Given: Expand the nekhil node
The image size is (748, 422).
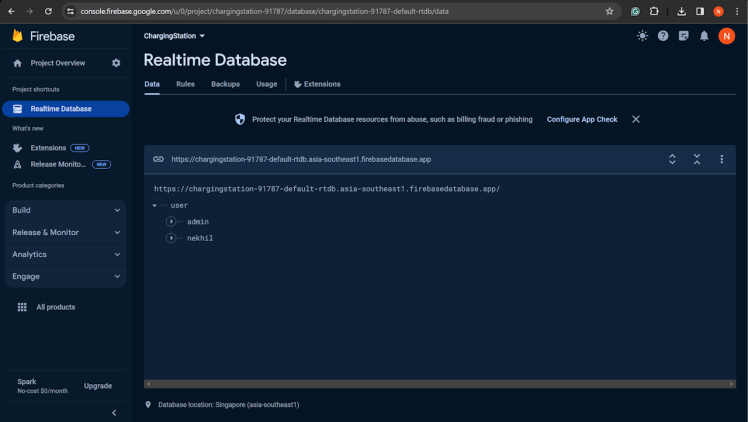Looking at the screenshot, I should [x=171, y=238].
